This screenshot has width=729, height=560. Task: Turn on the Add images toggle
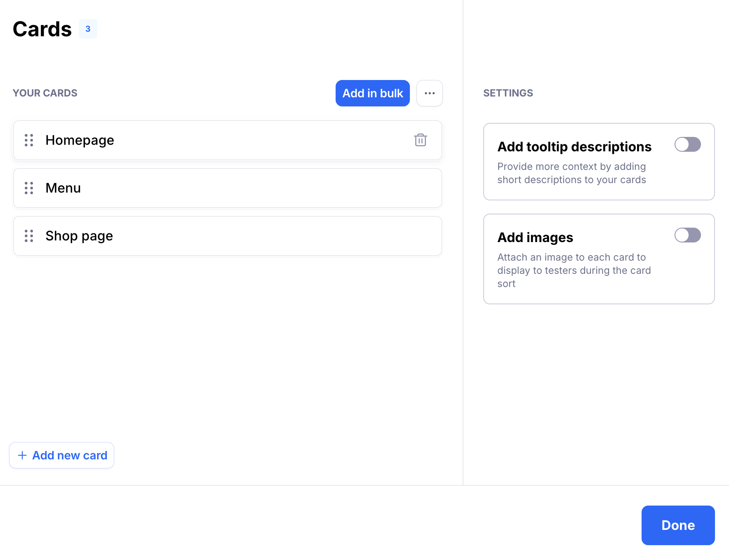(x=688, y=235)
